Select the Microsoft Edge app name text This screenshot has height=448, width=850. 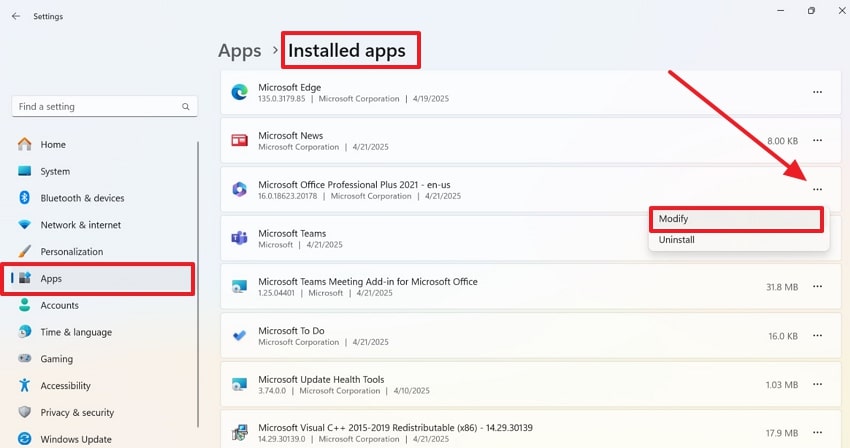(x=289, y=87)
